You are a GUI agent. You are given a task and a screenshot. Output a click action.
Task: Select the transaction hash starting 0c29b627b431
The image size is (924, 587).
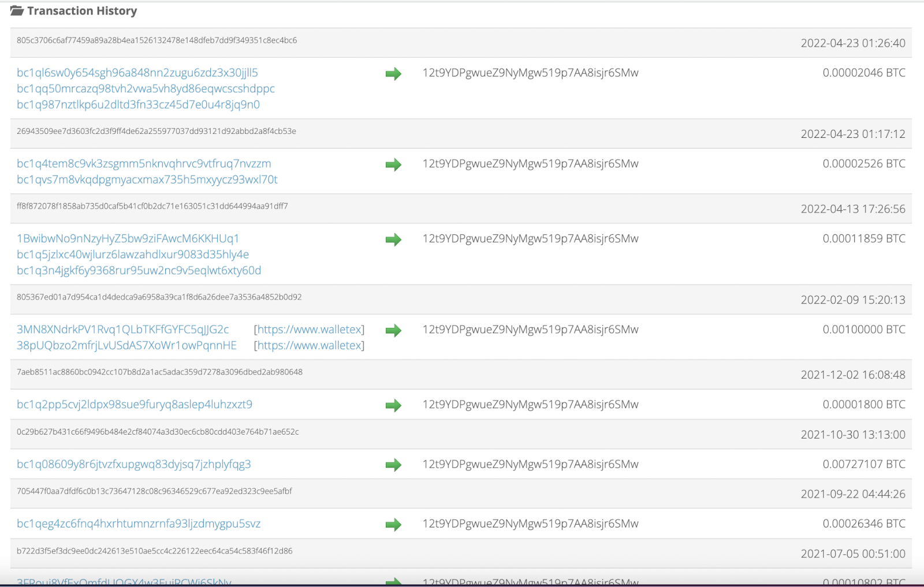point(158,432)
